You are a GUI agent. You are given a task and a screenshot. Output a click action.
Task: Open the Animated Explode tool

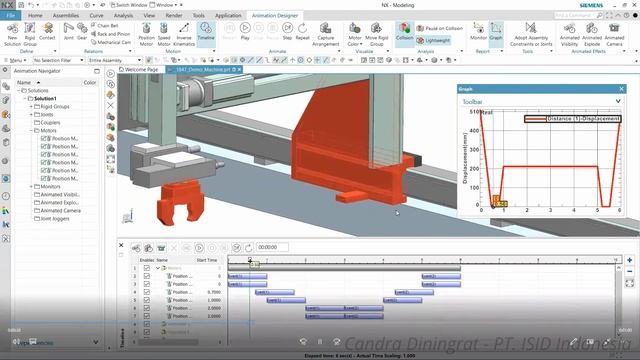(592, 34)
